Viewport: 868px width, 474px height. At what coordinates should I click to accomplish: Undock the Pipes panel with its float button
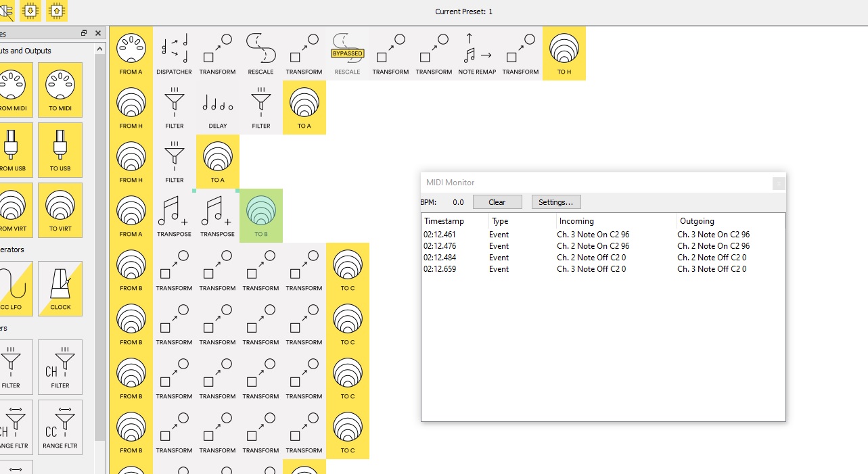(84, 33)
